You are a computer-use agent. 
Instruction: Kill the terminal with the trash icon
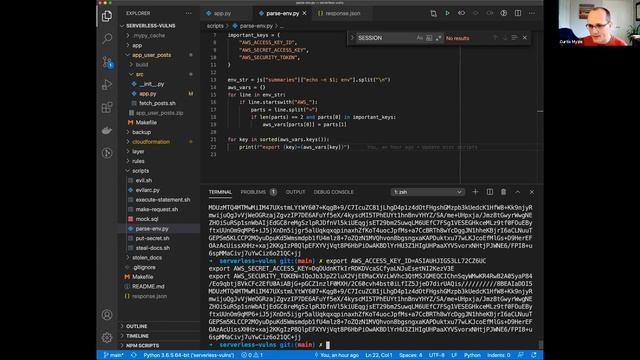coord(503,192)
